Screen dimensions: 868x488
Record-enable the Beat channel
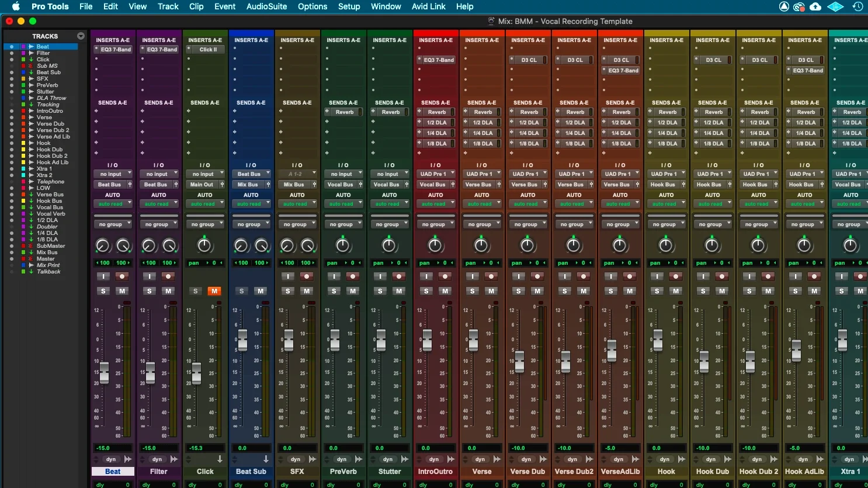121,276
